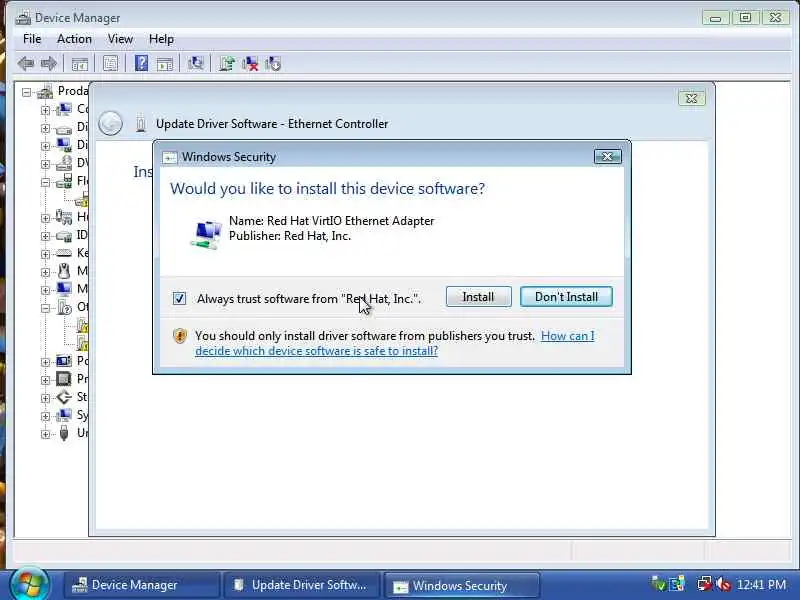Click the Windows Security taskbar button

coord(462,585)
